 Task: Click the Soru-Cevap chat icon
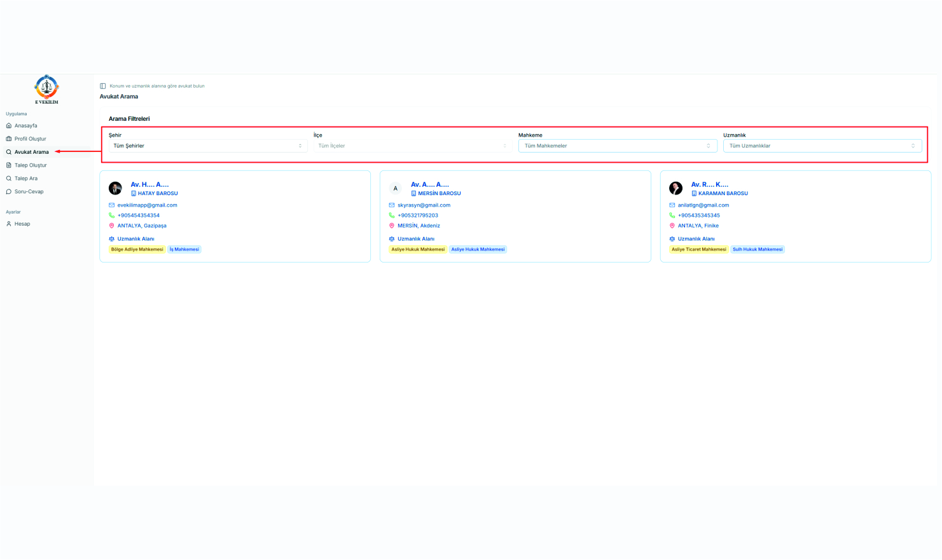(9, 191)
